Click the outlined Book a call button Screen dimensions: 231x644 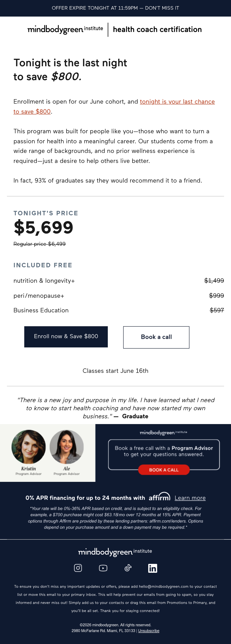pyautogui.click(x=156, y=337)
